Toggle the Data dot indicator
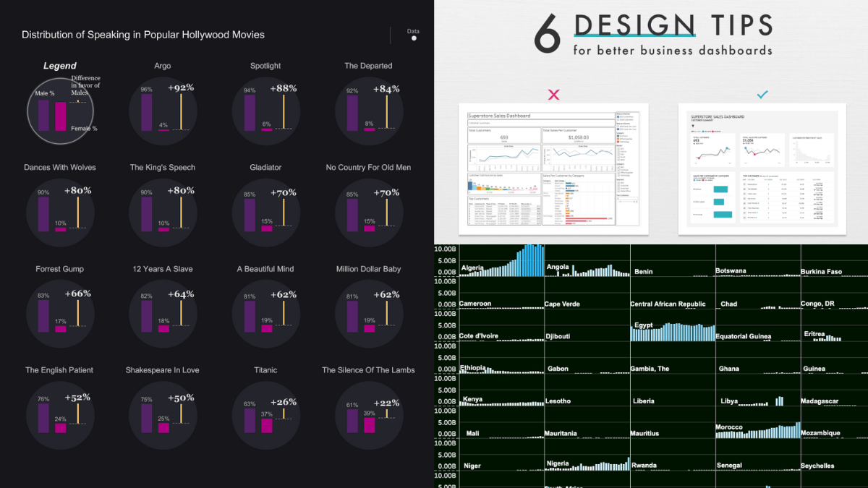Screen dimensions: 868x488 coord(414,38)
